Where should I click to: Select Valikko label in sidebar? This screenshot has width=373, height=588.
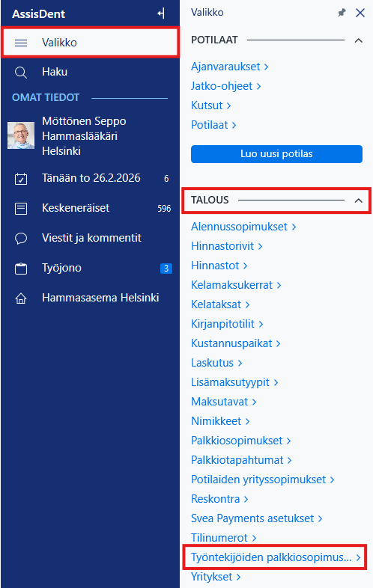tap(59, 43)
